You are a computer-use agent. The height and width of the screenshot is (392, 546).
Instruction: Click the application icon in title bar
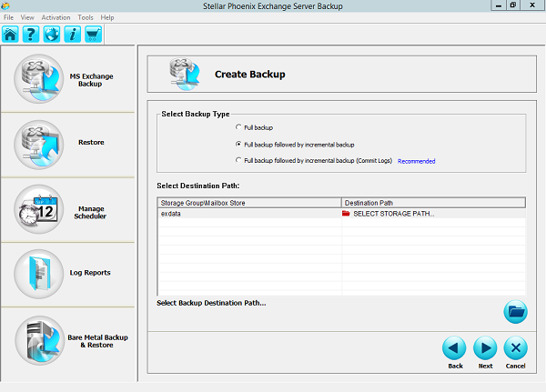click(x=5, y=5)
